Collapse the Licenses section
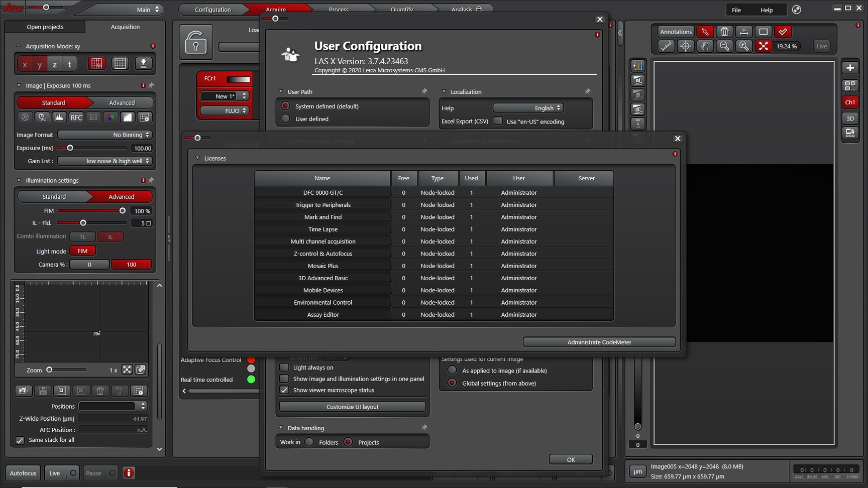This screenshot has height=488, width=868. (x=197, y=158)
